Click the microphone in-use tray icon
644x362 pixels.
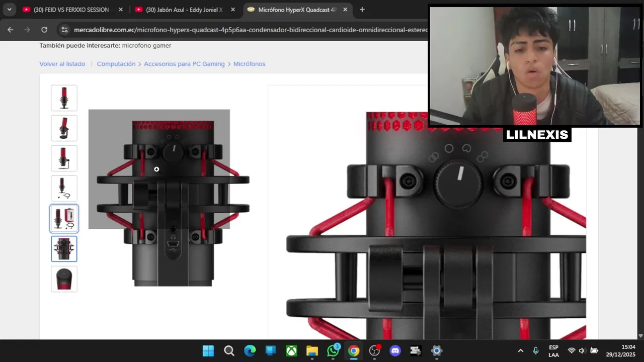(536, 351)
